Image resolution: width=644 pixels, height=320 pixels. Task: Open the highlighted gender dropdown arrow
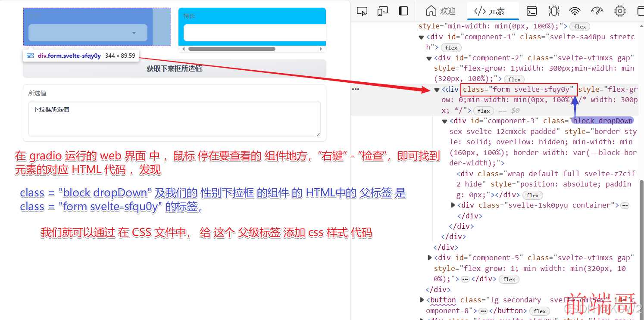point(134,33)
